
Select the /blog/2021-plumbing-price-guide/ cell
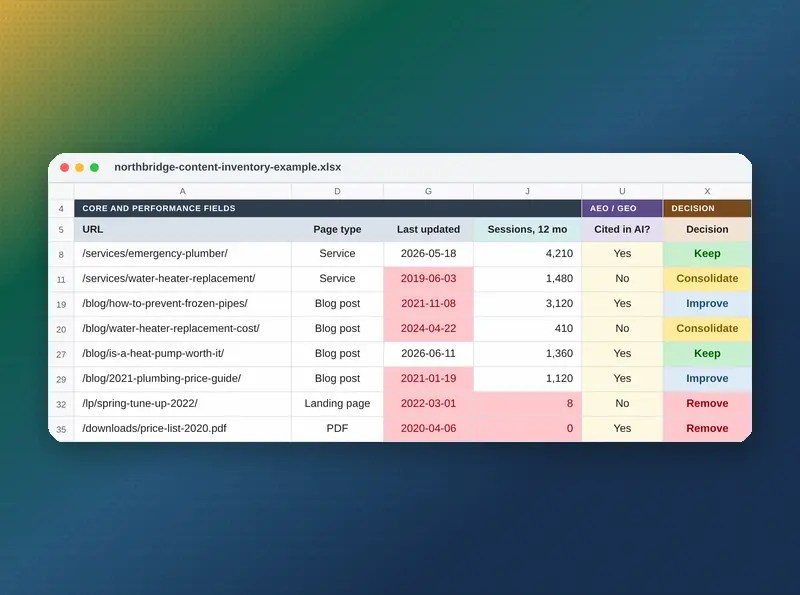point(183,379)
